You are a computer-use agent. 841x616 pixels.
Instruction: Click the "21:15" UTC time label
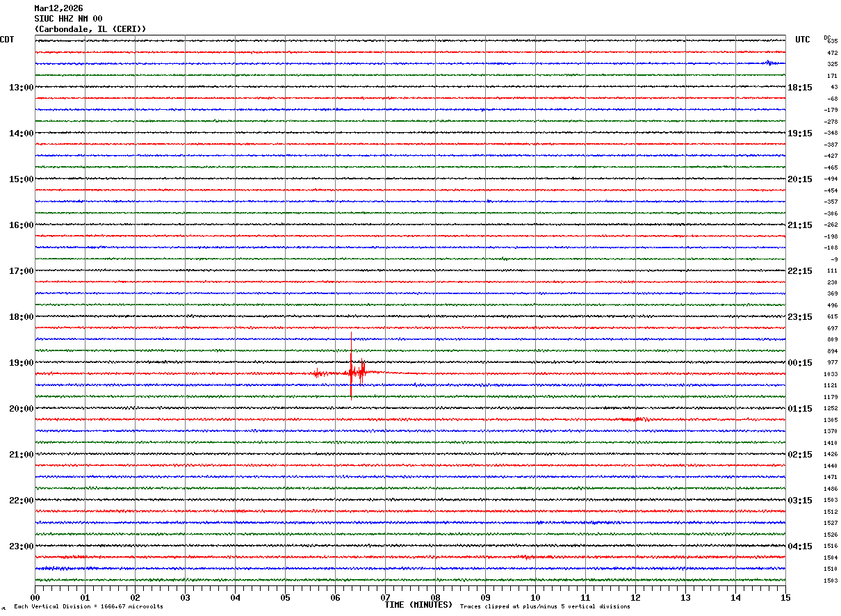[800, 225]
